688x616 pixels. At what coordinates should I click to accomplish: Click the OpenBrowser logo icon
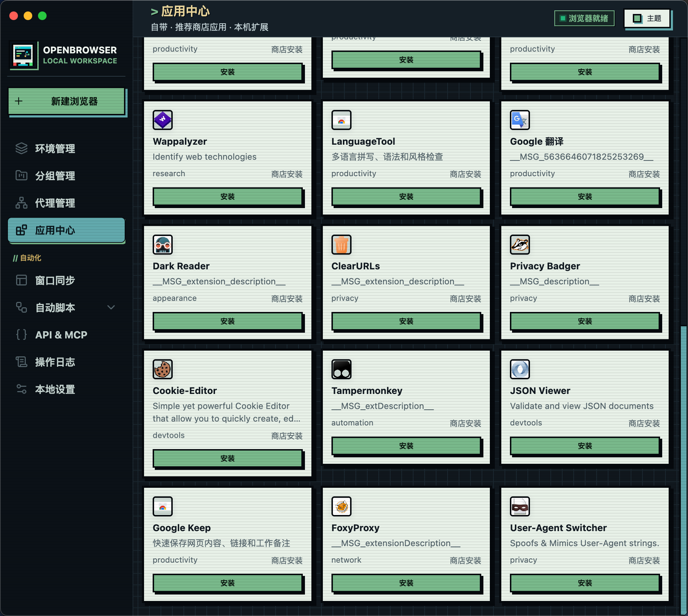coord(23,55)
